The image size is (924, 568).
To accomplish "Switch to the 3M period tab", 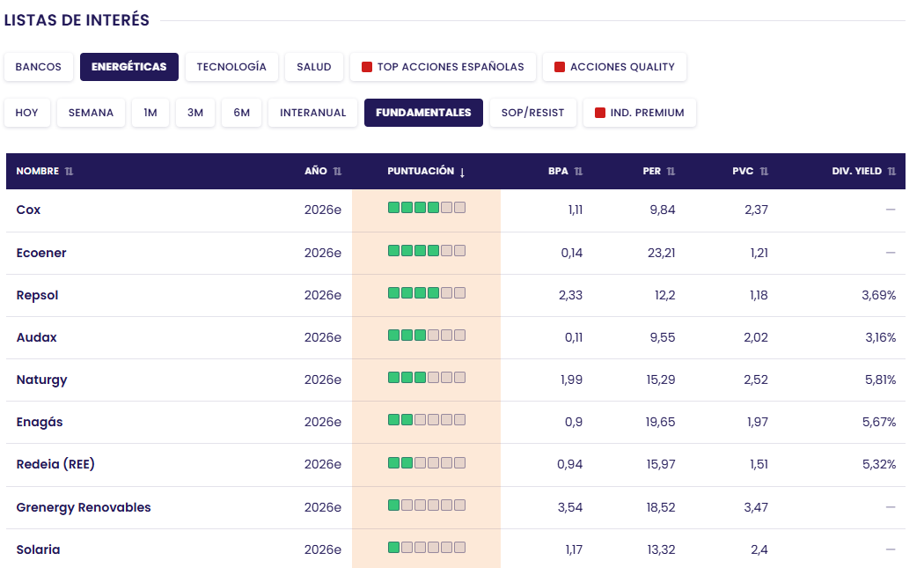I will click(195, 113).
